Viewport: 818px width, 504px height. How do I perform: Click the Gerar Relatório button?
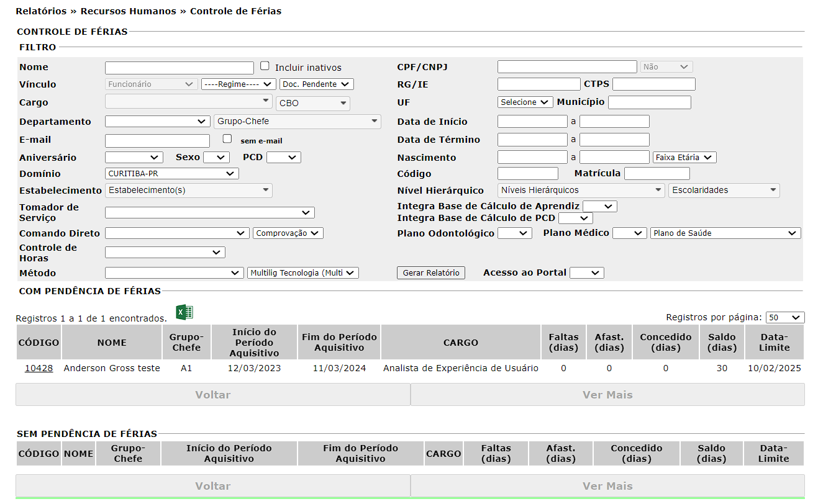(430, 273)
